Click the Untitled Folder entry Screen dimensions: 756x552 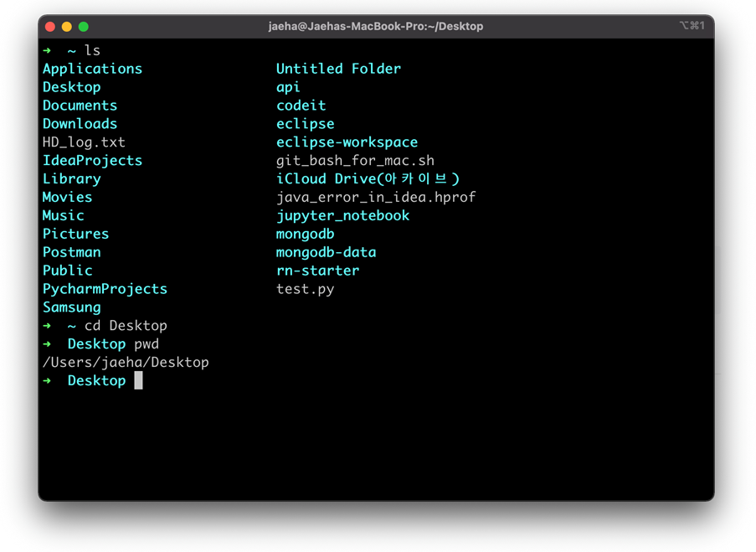(338, 69)
